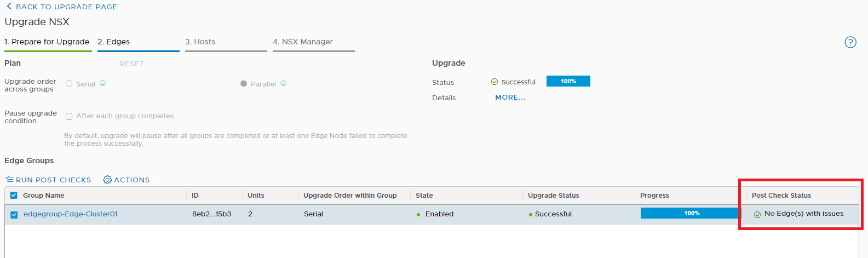Open the help question mark icon
The width and height of the screenshot is (868, 258).
tap(850, 42)
